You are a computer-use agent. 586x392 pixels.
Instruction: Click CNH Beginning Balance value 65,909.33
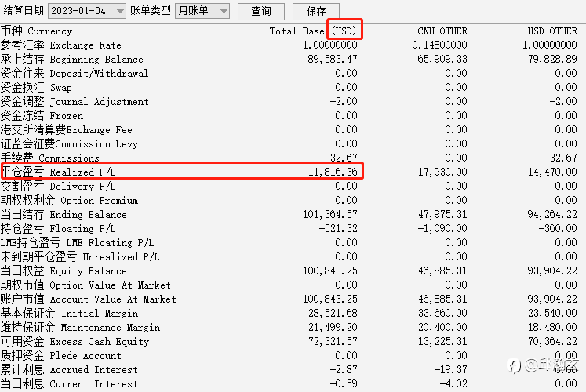(x=442, y=59)
